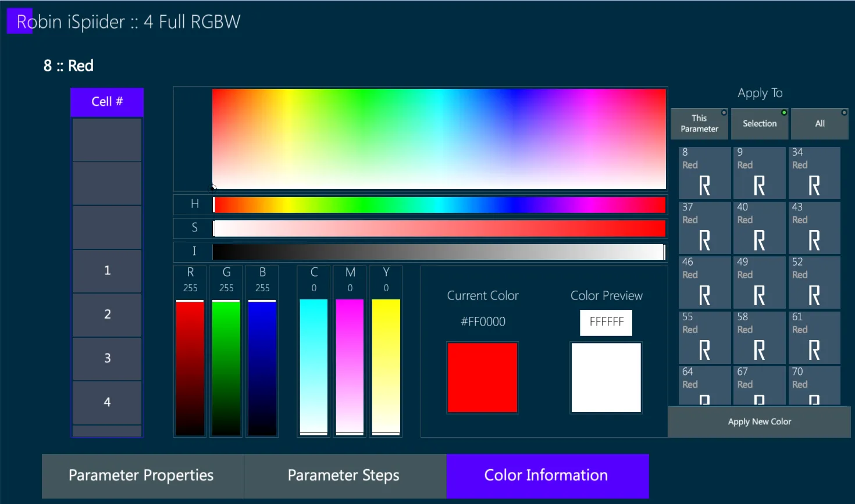Screen dimensions: 855x504
Task: Choose cell number 1 in list
Action: (107, 271)
